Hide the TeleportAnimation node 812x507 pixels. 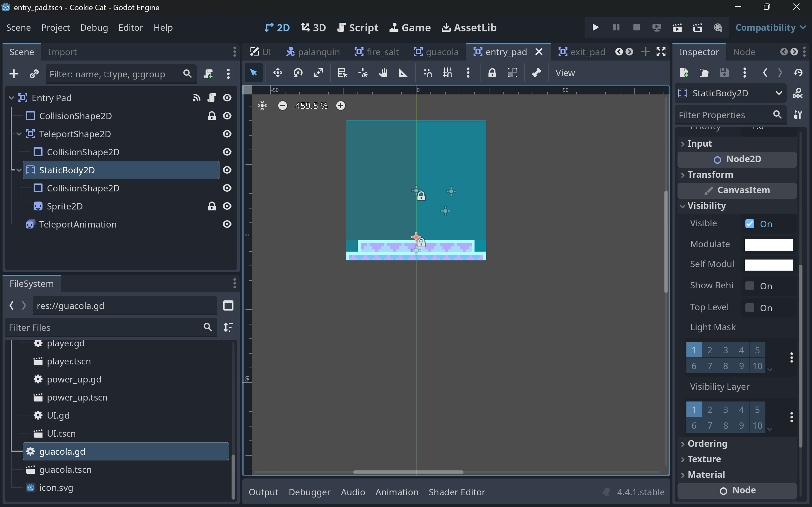tap(227, 224)
